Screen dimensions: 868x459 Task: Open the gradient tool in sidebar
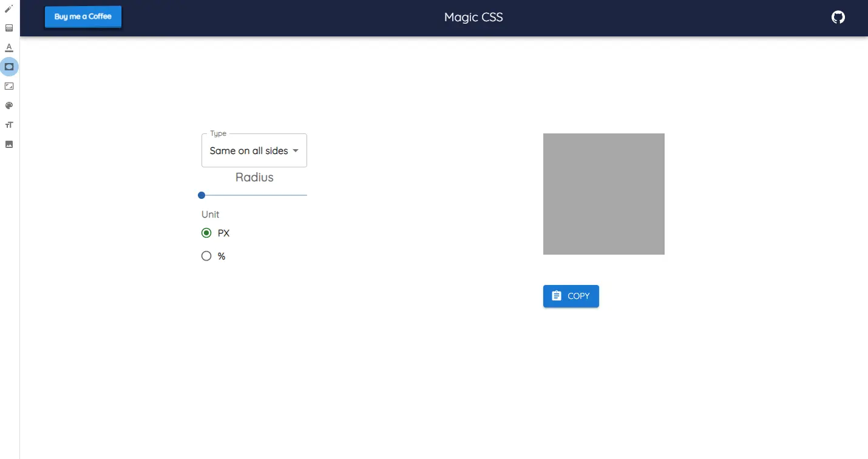click(x=9, y=28)
